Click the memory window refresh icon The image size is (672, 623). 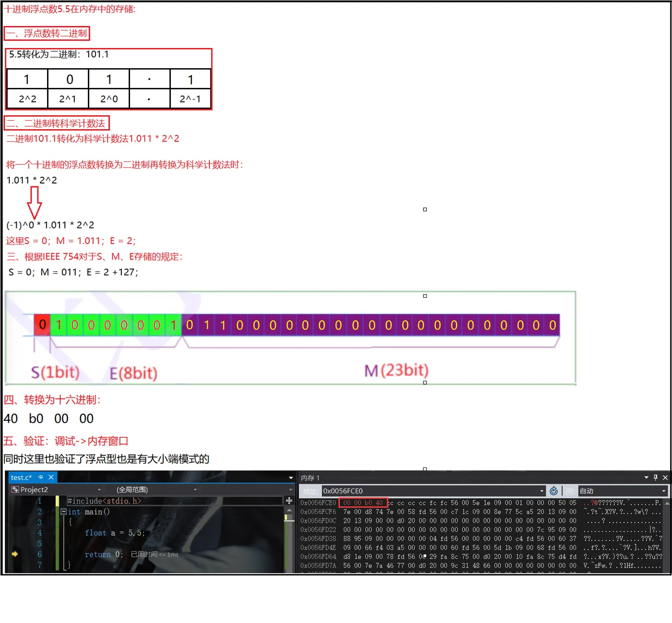[553, 491]
